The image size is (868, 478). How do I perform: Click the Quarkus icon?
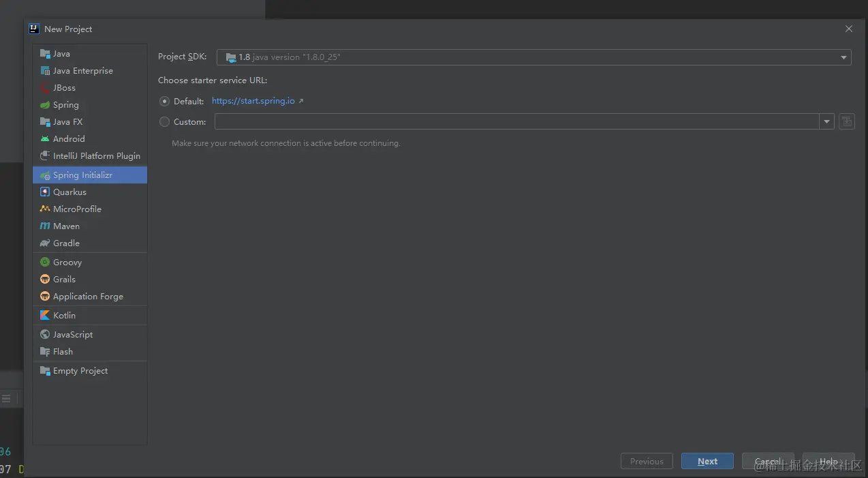pyautogui.click(x=45, y=192)
